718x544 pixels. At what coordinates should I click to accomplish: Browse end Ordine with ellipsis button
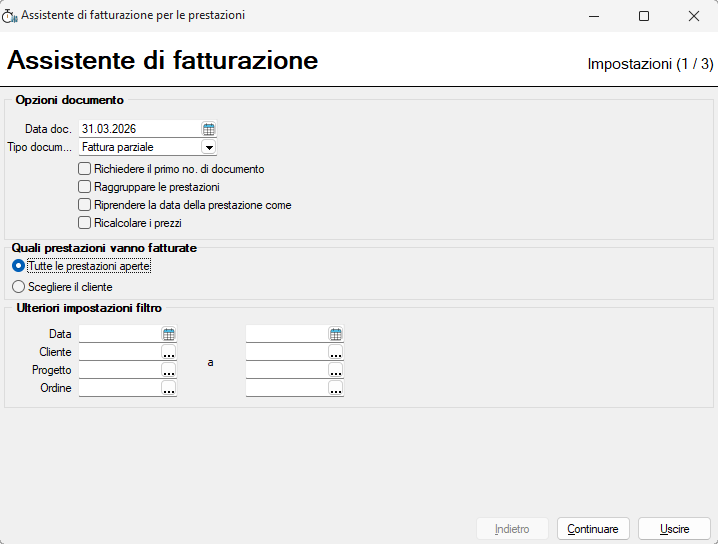pyautogui.click(x=336, y=389)
